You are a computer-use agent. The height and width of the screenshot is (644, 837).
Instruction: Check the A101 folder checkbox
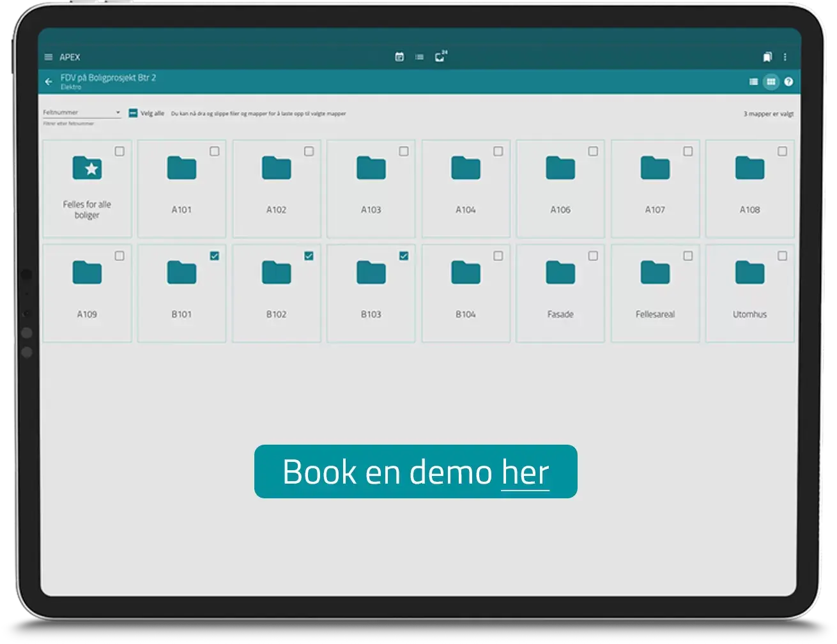215,151
